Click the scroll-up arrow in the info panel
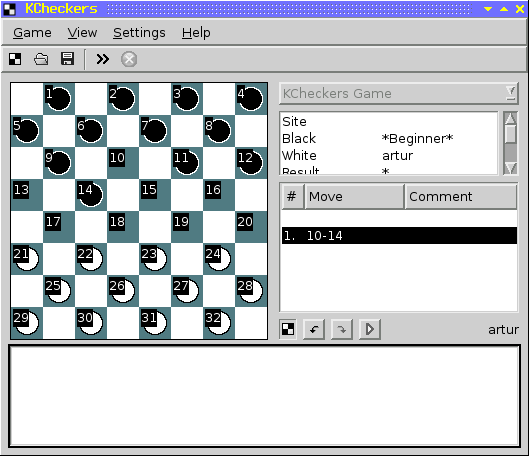Screen dimensions: 529x456 [x=510, y=118]
